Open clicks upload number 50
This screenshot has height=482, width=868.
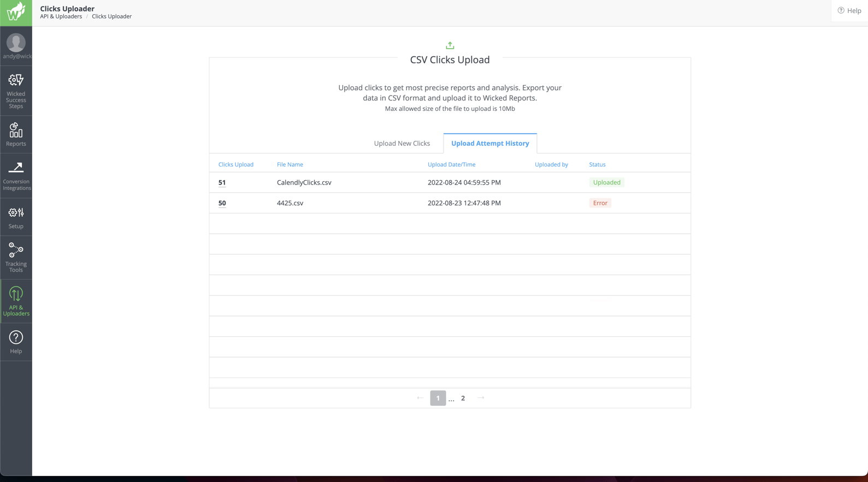222,203
